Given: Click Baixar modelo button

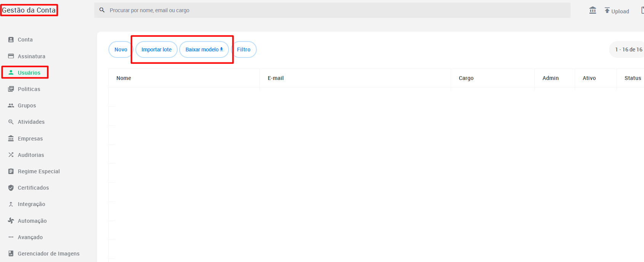Looking at the screenshot, I should (x=204, y=50).
